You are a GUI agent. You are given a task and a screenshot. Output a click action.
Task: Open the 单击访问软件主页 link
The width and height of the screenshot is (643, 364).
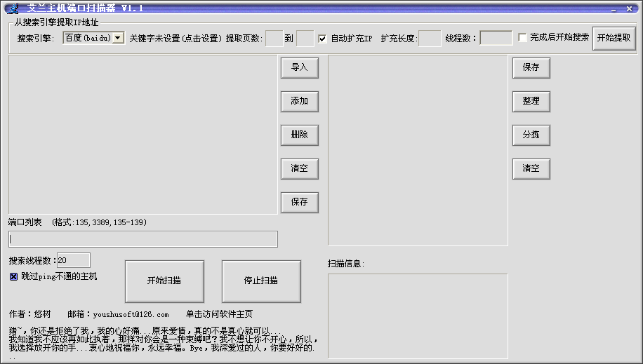pos(219,314)
